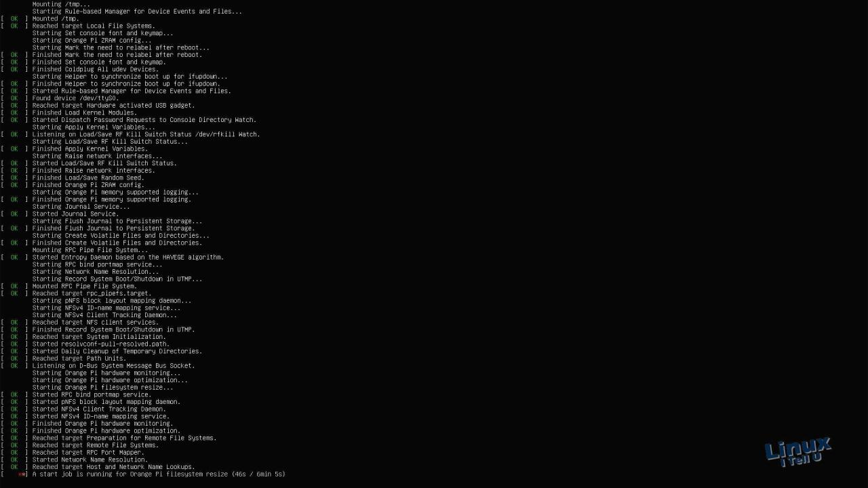Click the Linux I Tell U watermark logo
This screenshot has height=488, width=868.
(x=798, y=452)
